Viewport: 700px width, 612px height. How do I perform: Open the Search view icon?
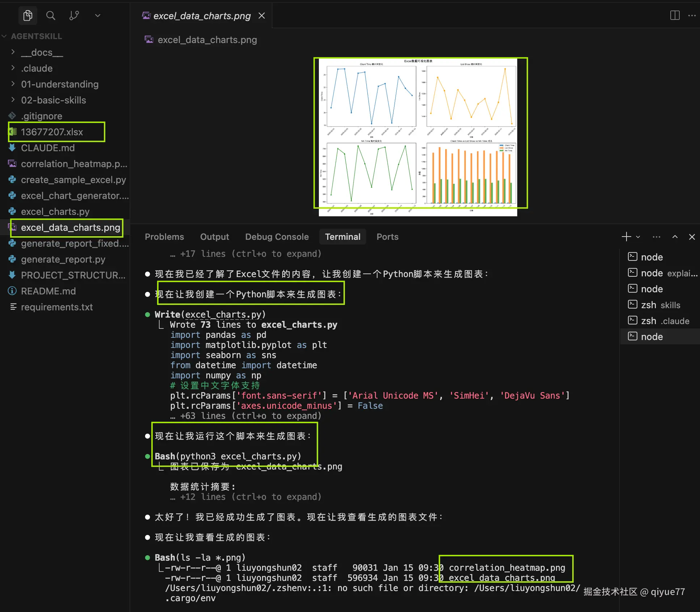pos(51,16)
